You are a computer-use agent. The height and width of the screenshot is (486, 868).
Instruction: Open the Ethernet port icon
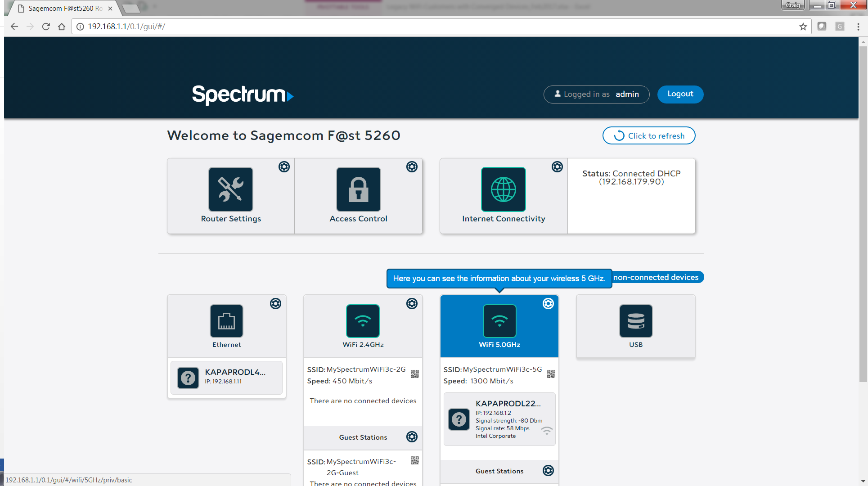[x=226, y=321]
